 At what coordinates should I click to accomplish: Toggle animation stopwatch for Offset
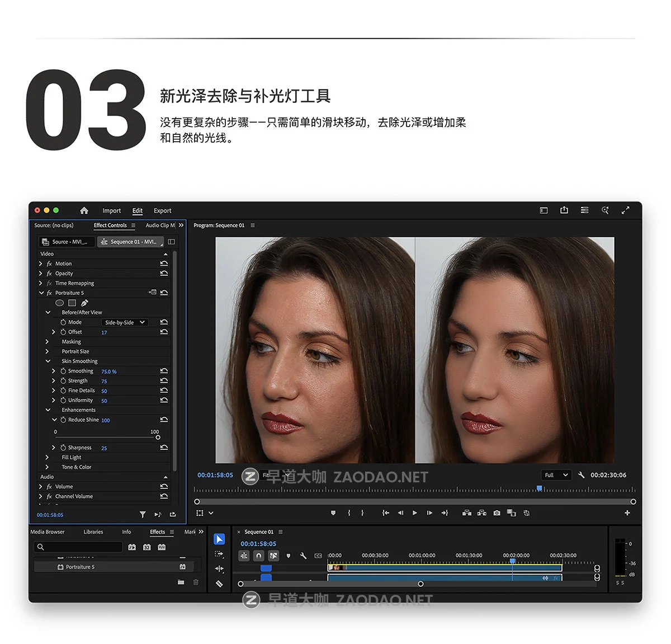63,332
